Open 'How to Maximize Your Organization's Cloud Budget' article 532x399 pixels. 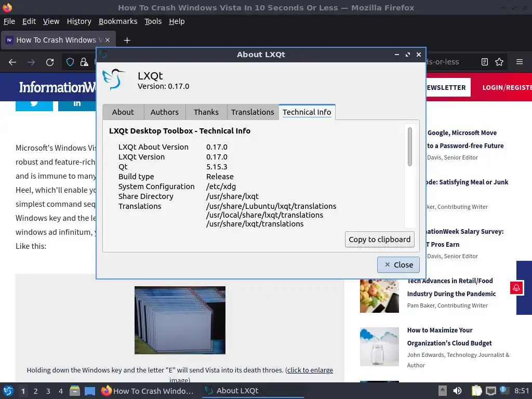point(449,337)
